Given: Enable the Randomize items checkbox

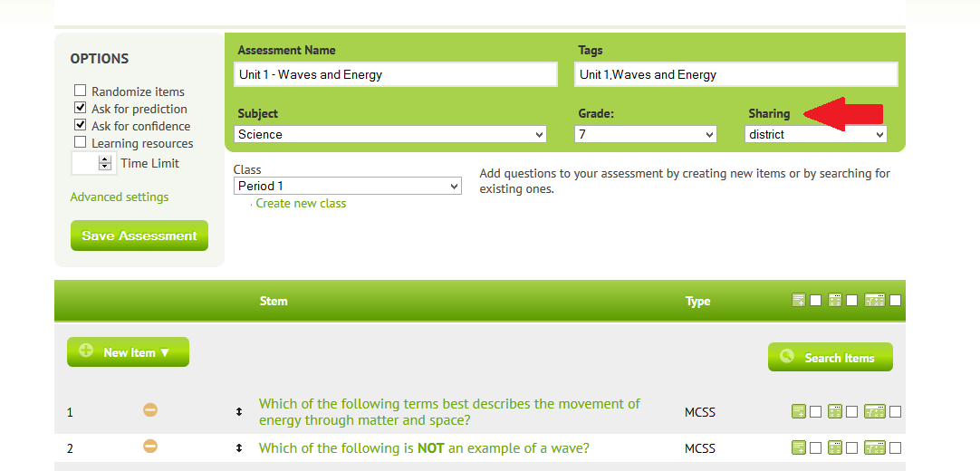Looking at the screenshot, I should click(80, 91).
